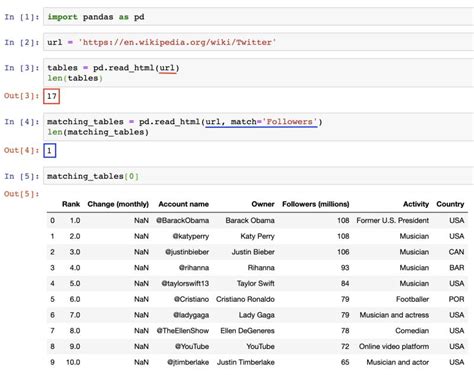
Task: Click the 'Barack Obama' owner cell
Action: [x=250, y=220]
